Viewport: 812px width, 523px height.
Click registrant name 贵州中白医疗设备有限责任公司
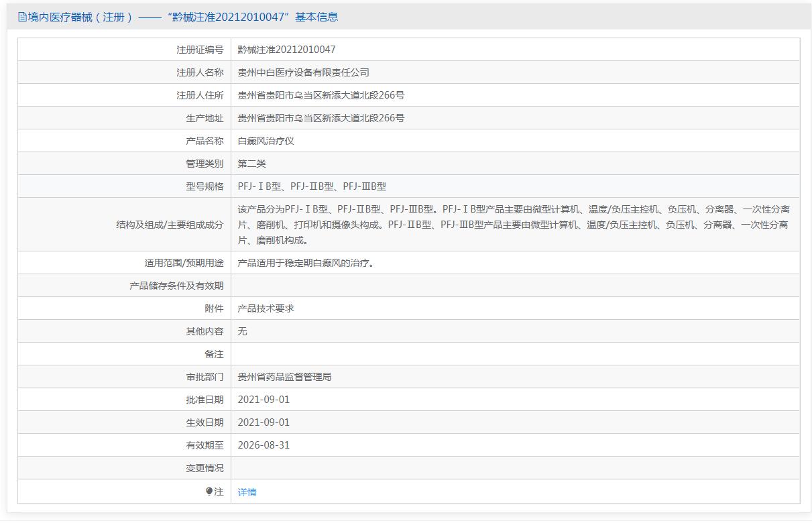point(303,72)
